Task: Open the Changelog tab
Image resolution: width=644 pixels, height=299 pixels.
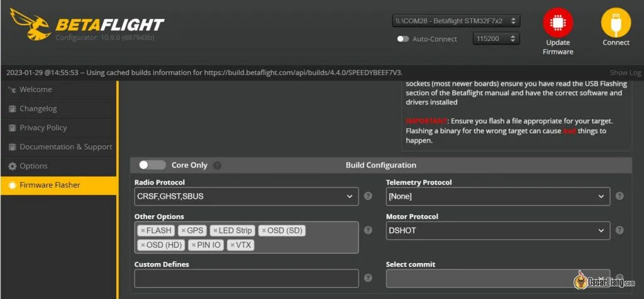Action: pos(58,108)
